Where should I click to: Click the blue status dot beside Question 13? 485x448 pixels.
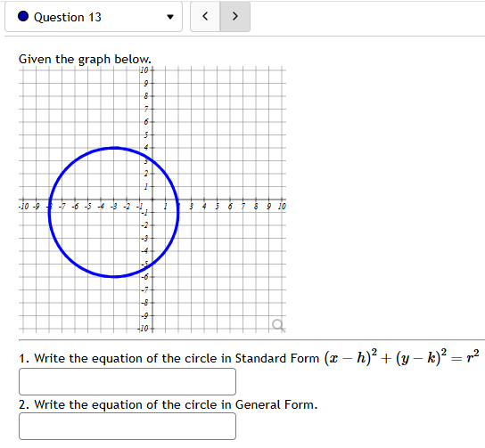pyautogui.click(x=23, y=16)
